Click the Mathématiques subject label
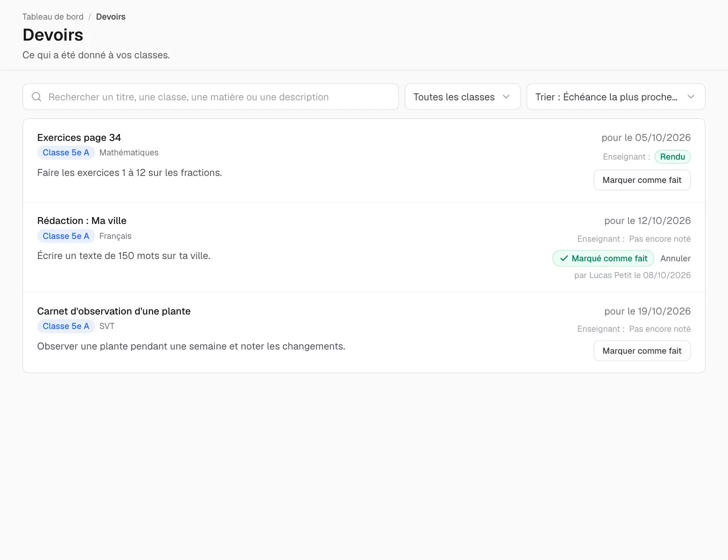The image size is (728, 560). pos(129,153)
